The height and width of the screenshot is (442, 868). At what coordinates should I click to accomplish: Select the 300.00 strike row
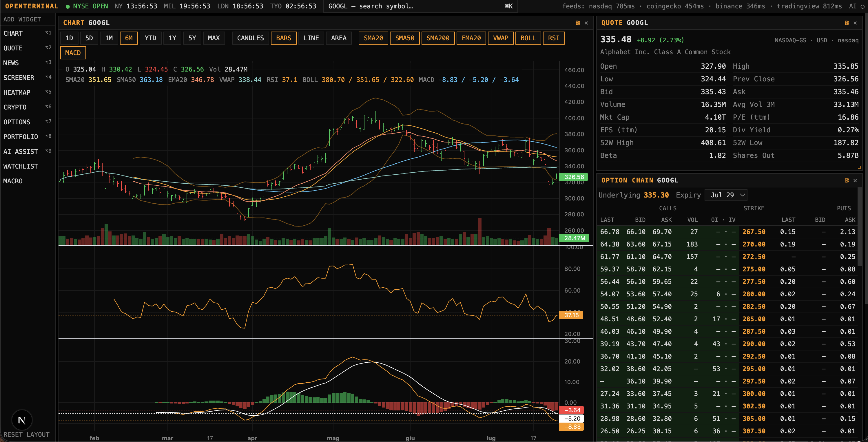point(727,394)
